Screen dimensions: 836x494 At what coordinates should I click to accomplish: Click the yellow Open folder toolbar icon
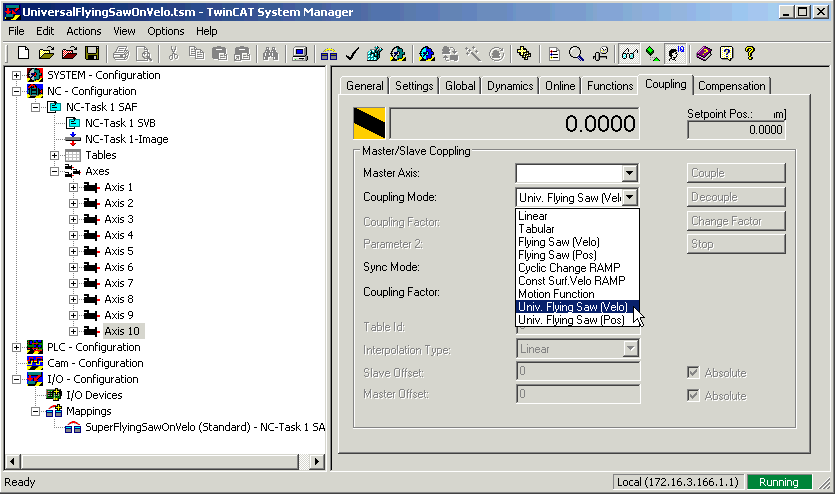coord(46,53)
